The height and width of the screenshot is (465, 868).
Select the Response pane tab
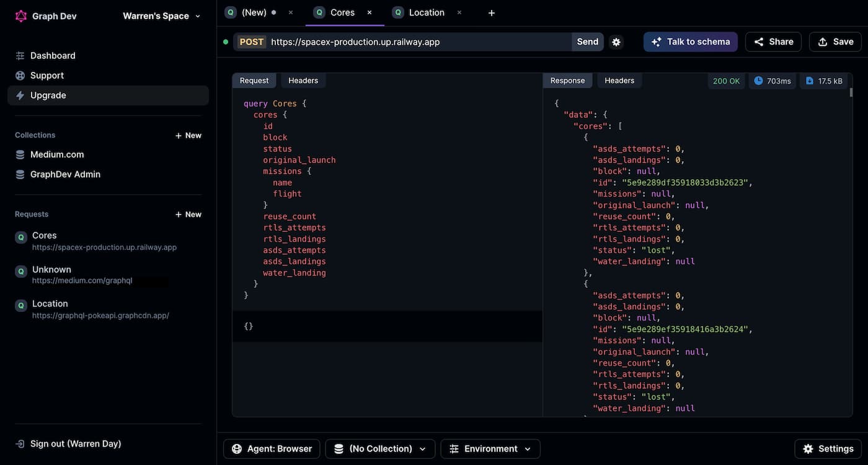tap(567, 81)
